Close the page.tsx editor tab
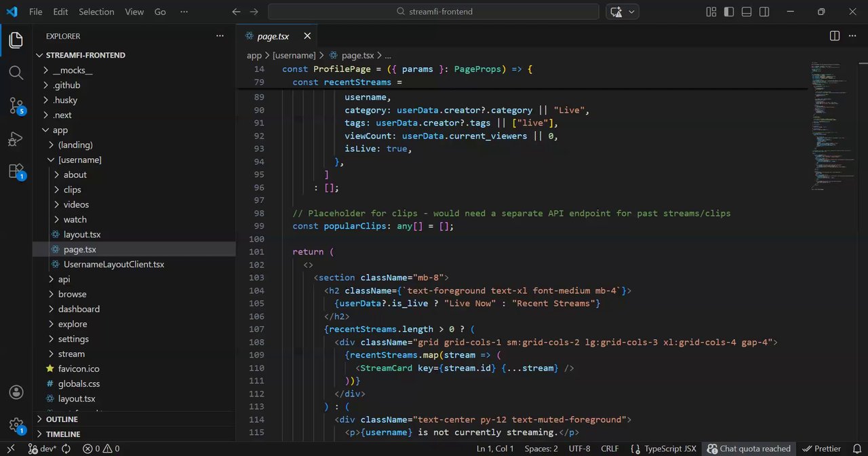Image resolution: width=868 pixels, height=456 pixels. click(307, 36)
